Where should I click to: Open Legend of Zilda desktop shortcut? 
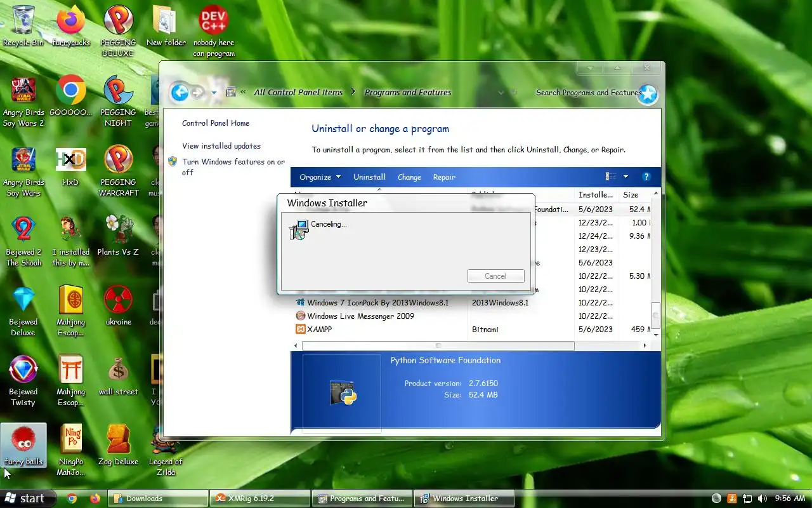click(x=166, y=450)
